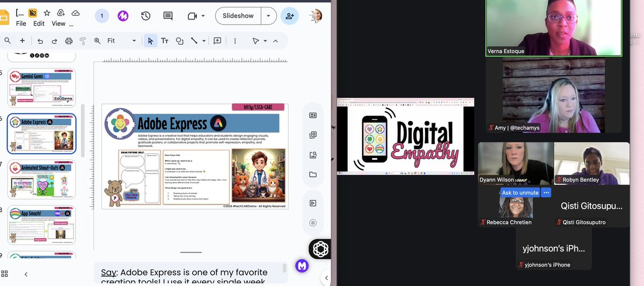Open the File menu
This screenshot has width=644, height=286.
pyautogui.click(x=21, y=24)
